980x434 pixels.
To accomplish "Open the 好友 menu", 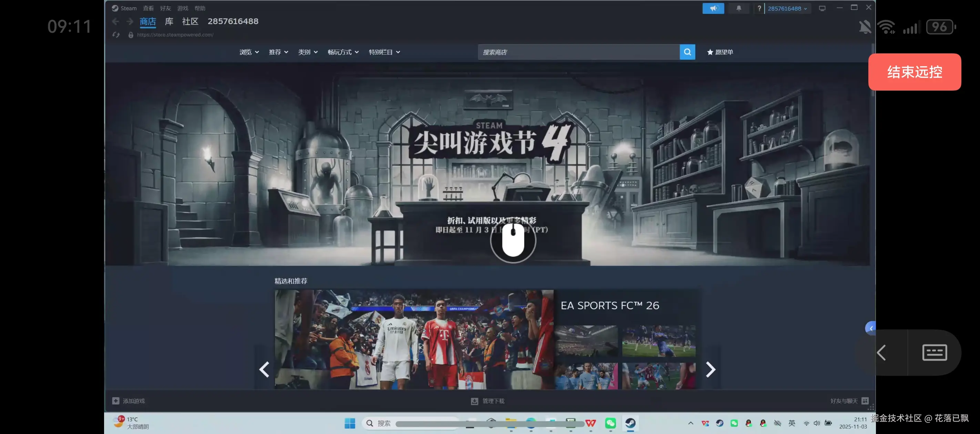I will click(165, 8).
